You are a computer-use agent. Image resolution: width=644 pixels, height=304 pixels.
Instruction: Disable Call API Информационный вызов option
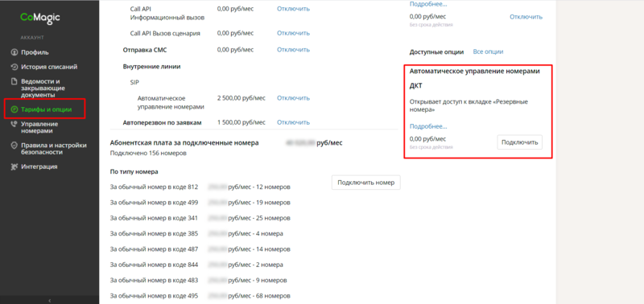click(293, 9)
